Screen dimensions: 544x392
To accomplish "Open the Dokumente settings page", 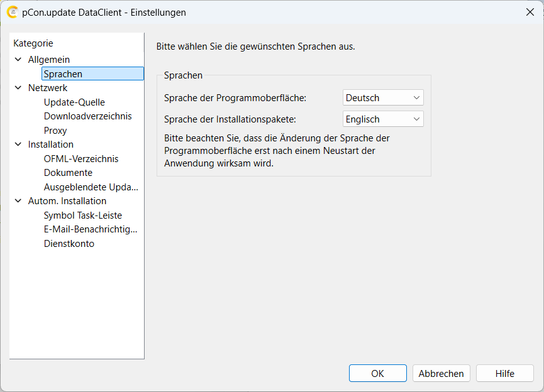I will 68,173.
